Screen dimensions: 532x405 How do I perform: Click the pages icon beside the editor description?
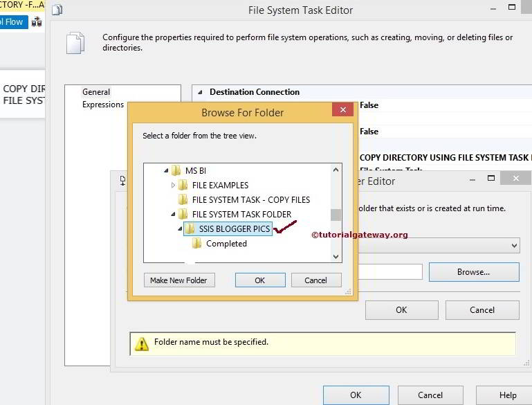75,43
